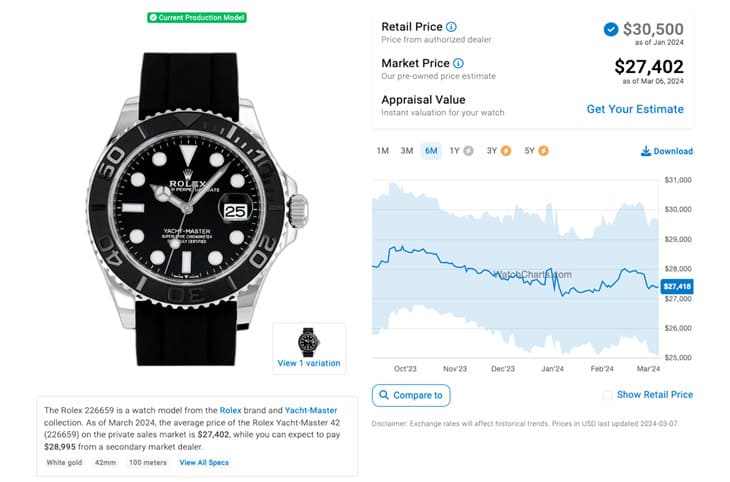Select the 6M time range

[431, 151]
